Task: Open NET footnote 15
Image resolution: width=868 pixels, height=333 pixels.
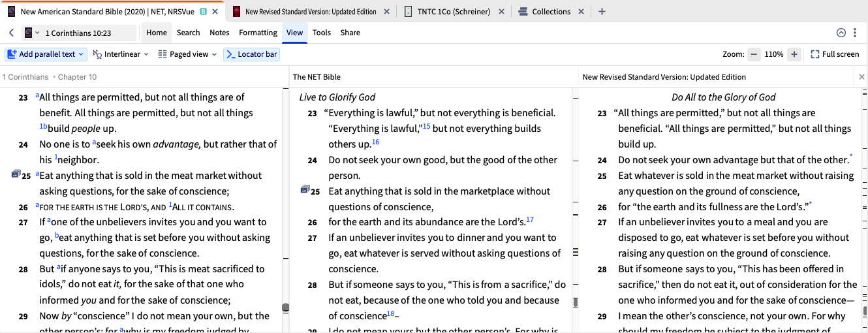Action: coord(426,126)
